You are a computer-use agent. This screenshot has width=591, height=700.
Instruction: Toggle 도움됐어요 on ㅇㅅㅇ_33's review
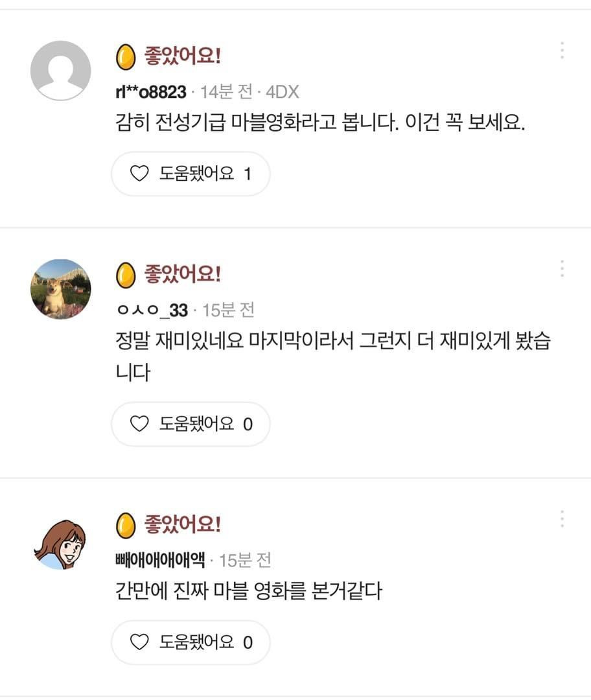[191, 424]
